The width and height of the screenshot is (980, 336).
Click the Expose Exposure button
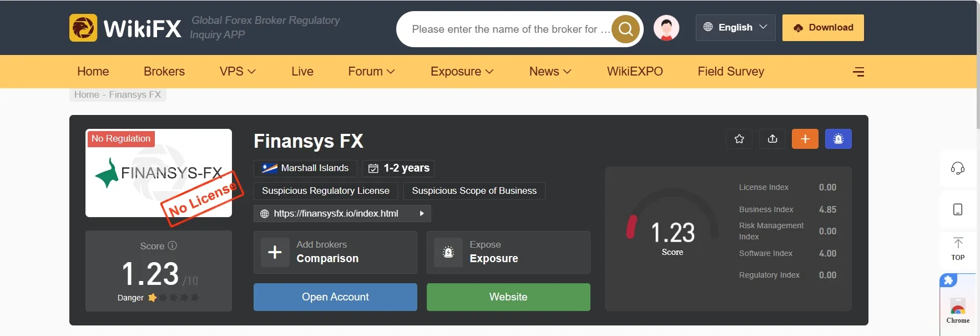tap(508, 252)
